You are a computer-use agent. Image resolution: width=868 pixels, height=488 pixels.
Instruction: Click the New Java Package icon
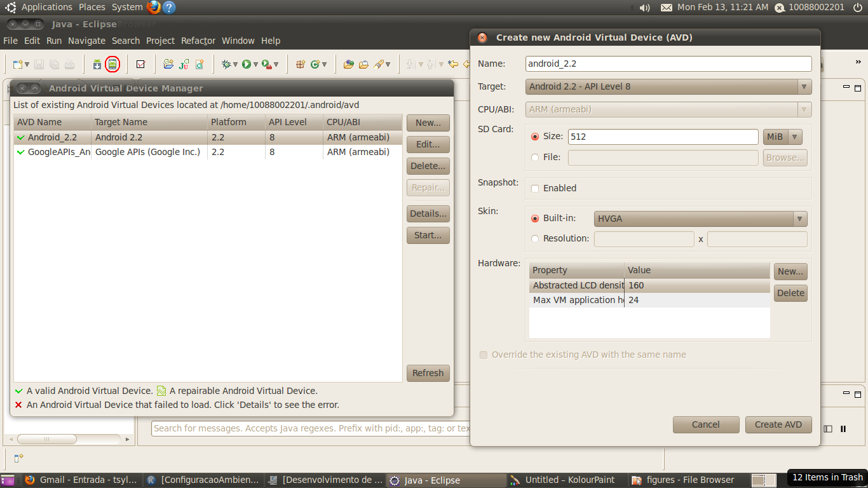[301, 64]
